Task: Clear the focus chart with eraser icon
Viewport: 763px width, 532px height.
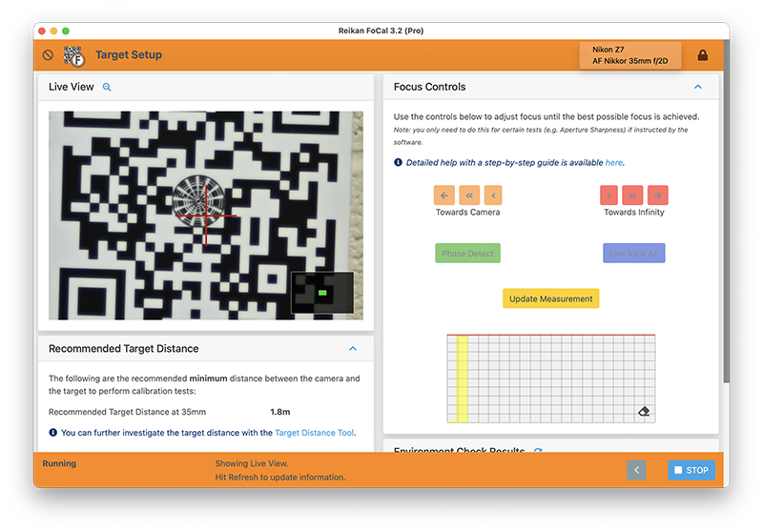Action: (644, 412)
